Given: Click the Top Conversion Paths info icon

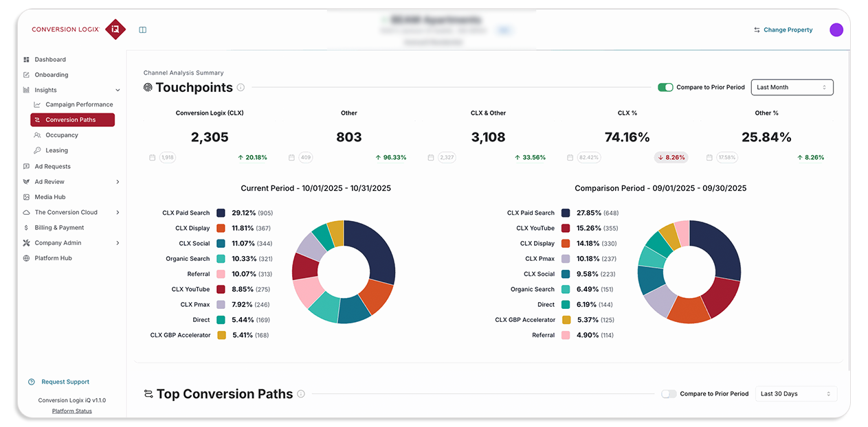Looking at the screenshot, I should [301, 394].
